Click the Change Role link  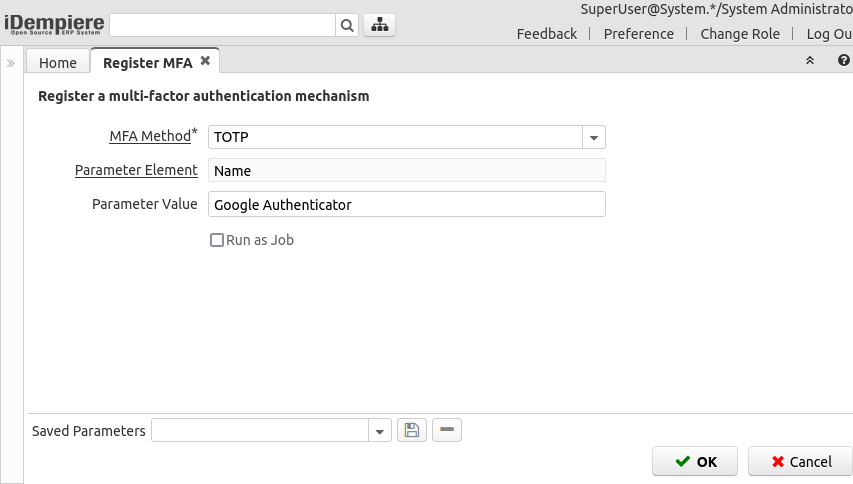(x=740, y=34)
